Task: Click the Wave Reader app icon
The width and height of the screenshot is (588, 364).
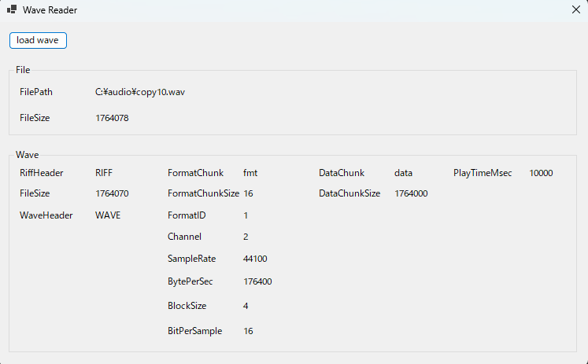Action: coord(12,10)
